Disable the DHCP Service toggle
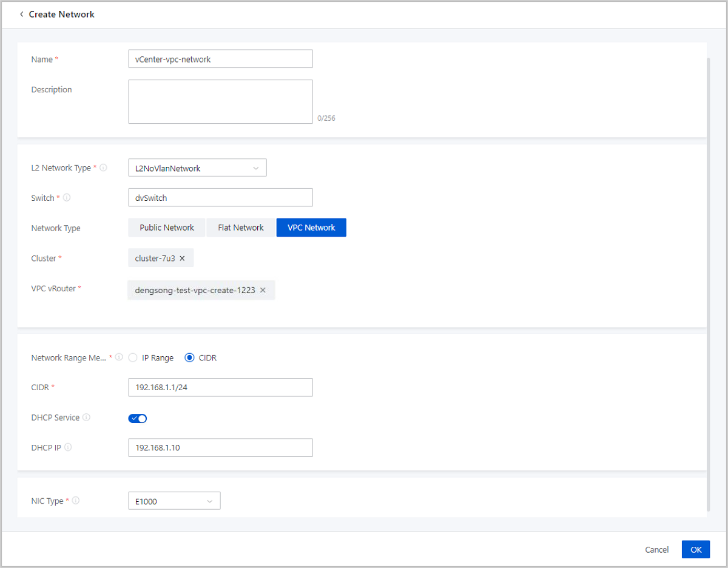The image size is (728, 568). [x=138, y=418]
